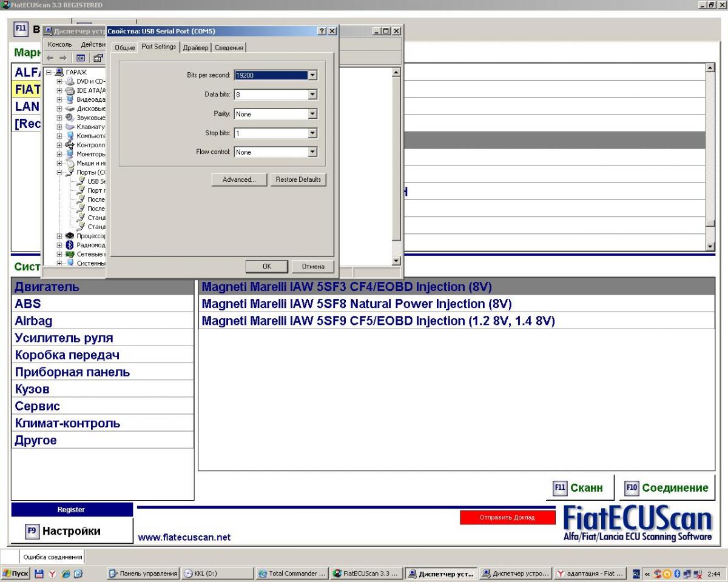Image resolution: width=728 pixels, height=582 pixels.
Task: Switch to Панель управления taskbar button
Action: pyautogui.click(x=143, y=574)
